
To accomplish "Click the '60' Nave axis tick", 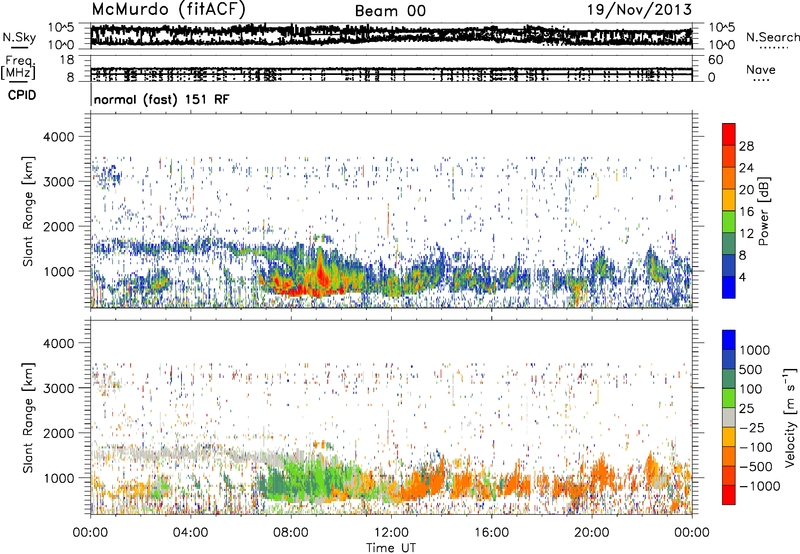I will 716,60.
